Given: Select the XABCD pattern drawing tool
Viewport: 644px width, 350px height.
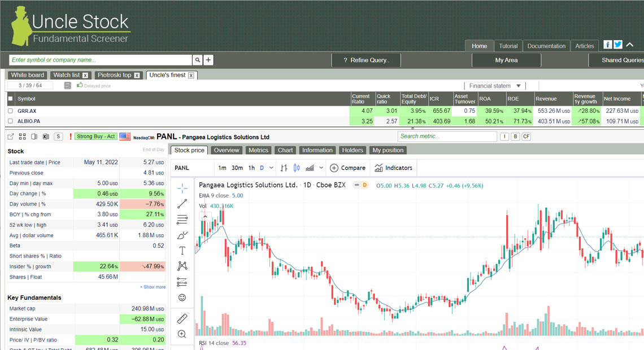Looking at the screenshot, I should point(182,266).
